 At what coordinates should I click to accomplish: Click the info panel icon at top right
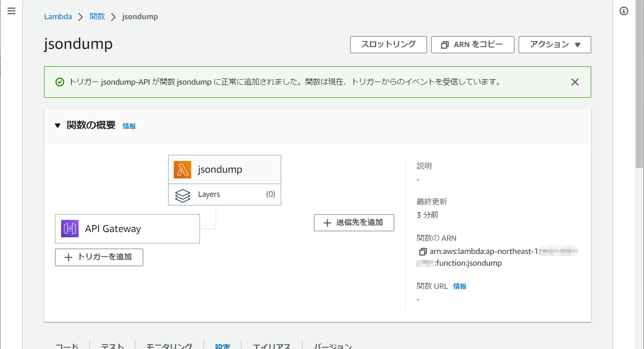pyautogui.click(x=624, y=11)
